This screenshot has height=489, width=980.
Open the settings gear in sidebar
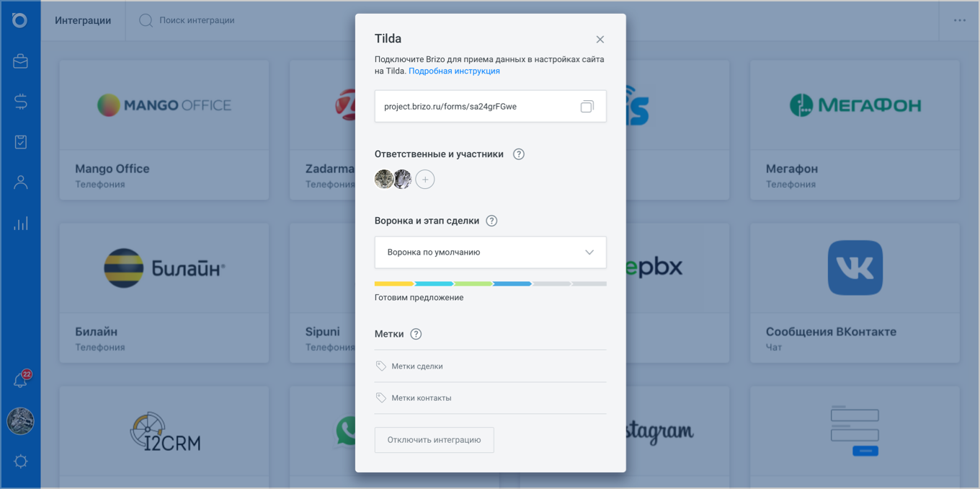click(x=20, y=461)
